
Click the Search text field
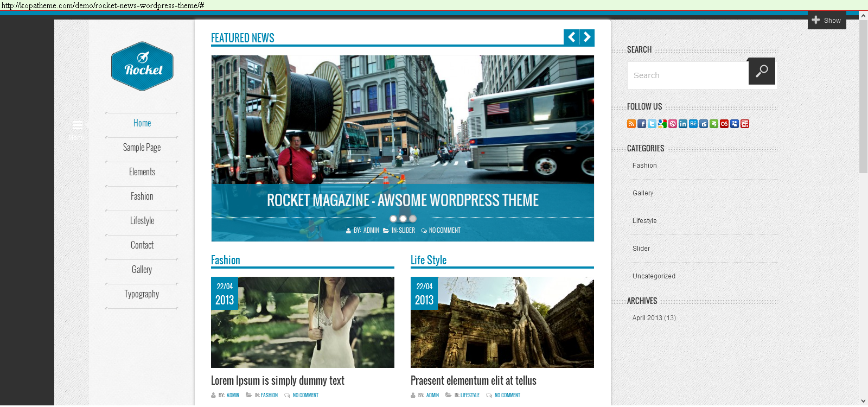(x=687, y=75)
